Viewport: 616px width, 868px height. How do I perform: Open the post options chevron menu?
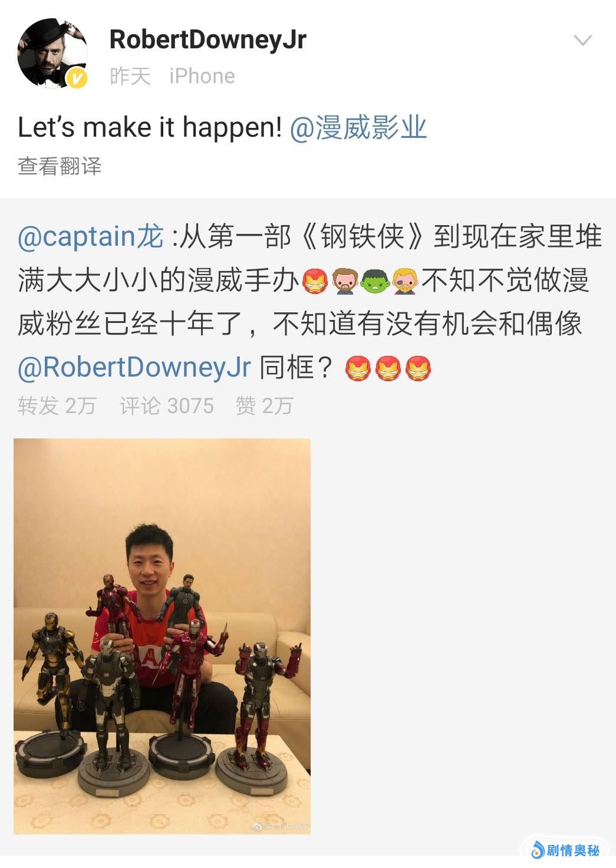tap(582, 40)
